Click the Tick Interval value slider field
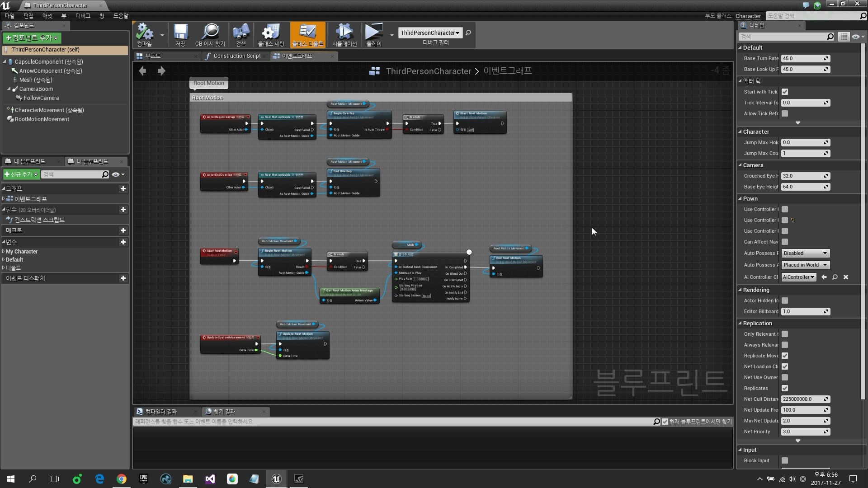The height and width of the screenshot is (488, 868). click(806, 103)
